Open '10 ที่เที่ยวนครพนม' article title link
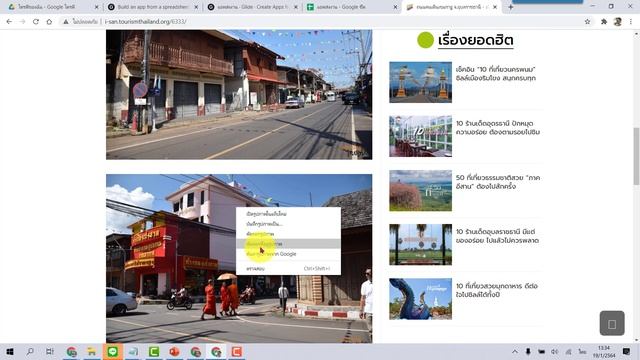640x360 pixels. click(496, 73)
